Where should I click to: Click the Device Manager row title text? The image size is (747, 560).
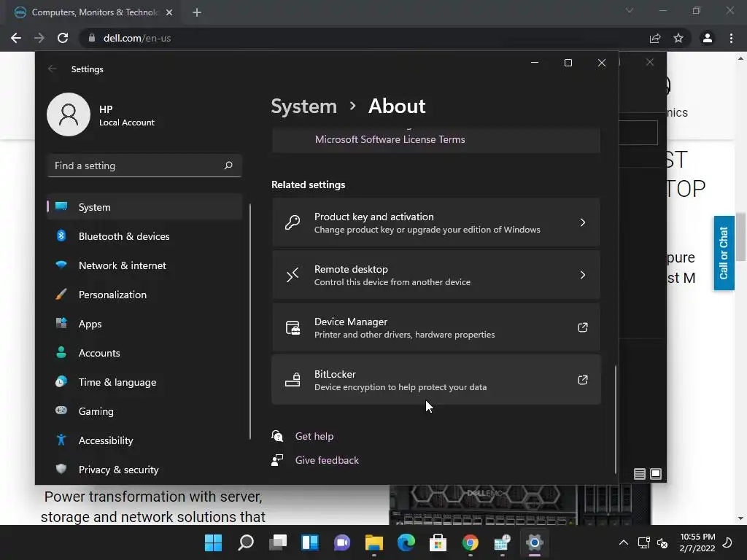pyautogui.click(x=351, y=322)
